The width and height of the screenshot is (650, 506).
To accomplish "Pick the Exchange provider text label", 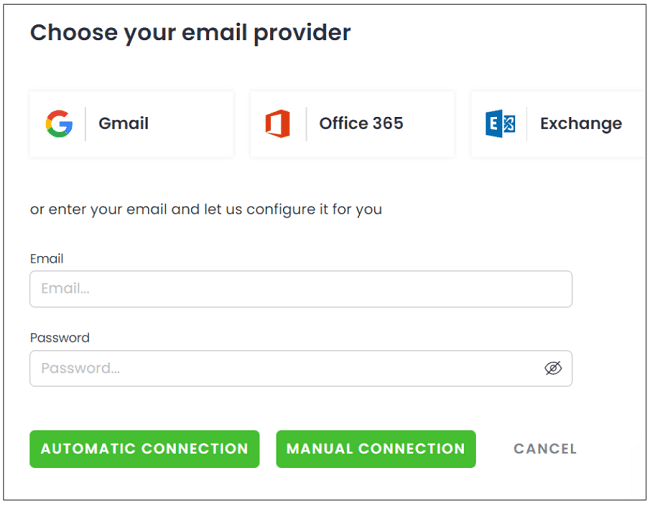I will pyautogui.click(x=580, y=124).
